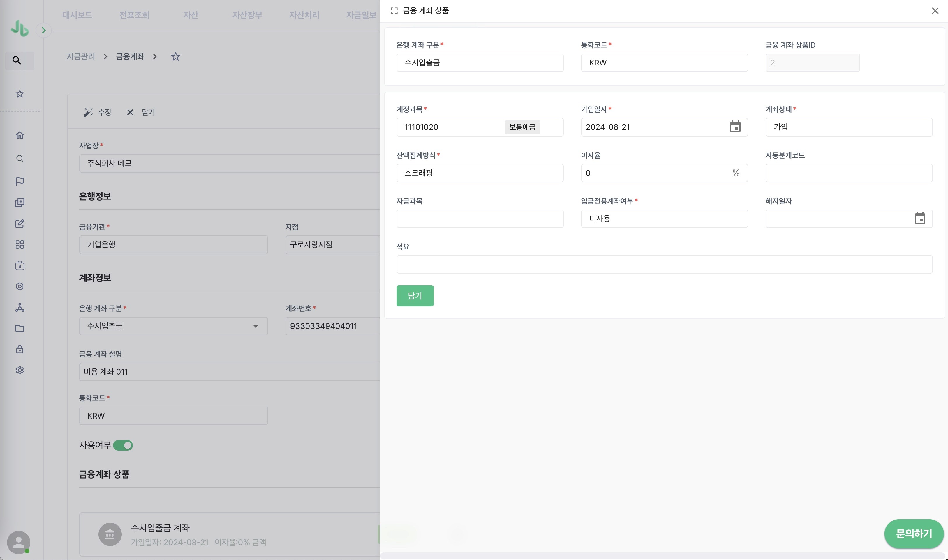The height and width of the screenshot is (560, 948).
Task: Click the fullscreen expand icon beside 금융 계좌 상품
Action: coord(394,11)
